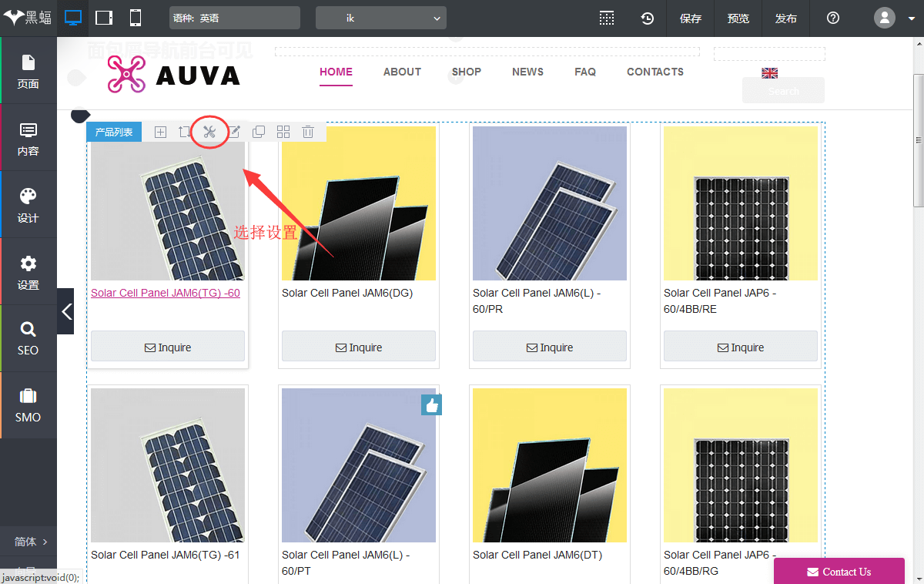Switch to desktop preview mode
Screen dimensions: 924x584
click(73, 18)
